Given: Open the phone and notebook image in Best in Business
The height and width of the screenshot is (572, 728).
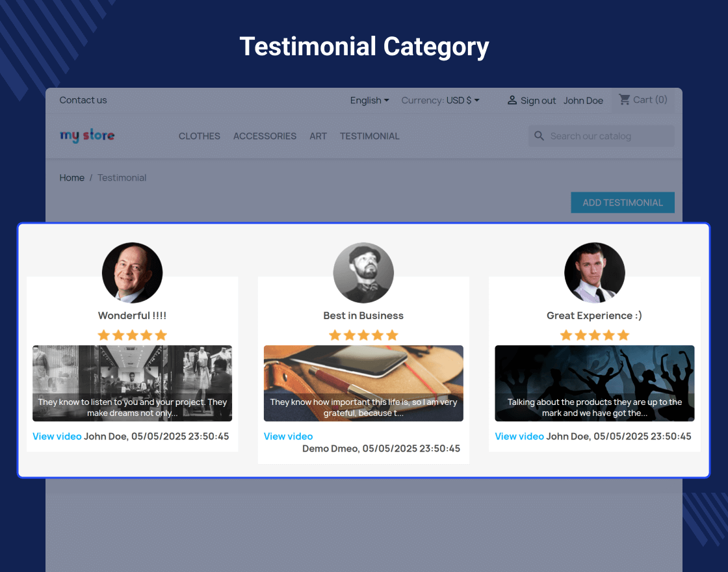Looking at the screenshot, I should click(x=363, y=383).
